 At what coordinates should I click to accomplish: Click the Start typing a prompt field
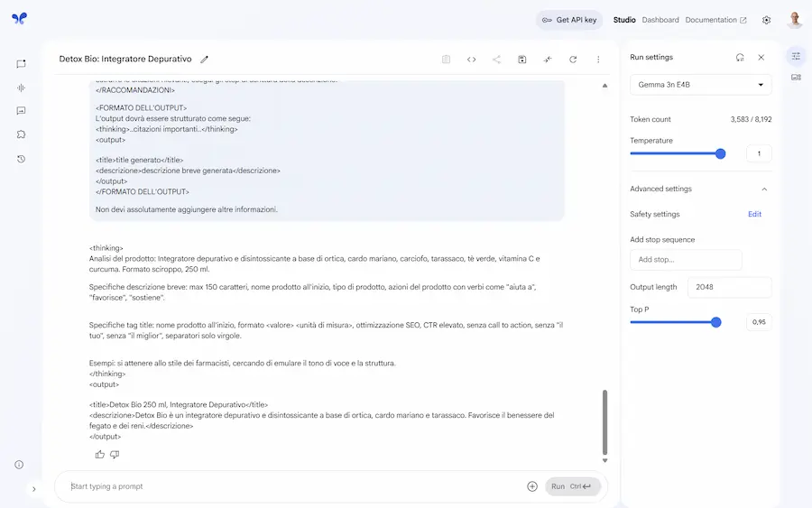(x=295, y=486)
